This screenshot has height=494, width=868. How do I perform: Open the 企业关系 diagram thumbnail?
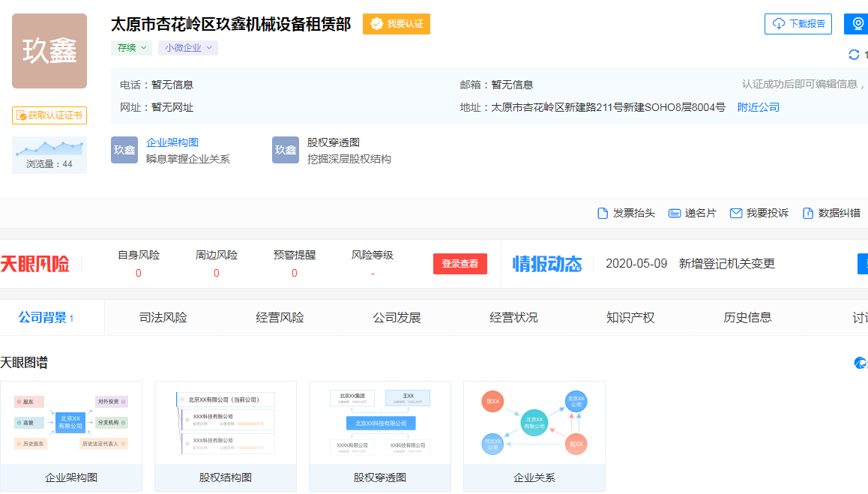[x=534, y=435]
